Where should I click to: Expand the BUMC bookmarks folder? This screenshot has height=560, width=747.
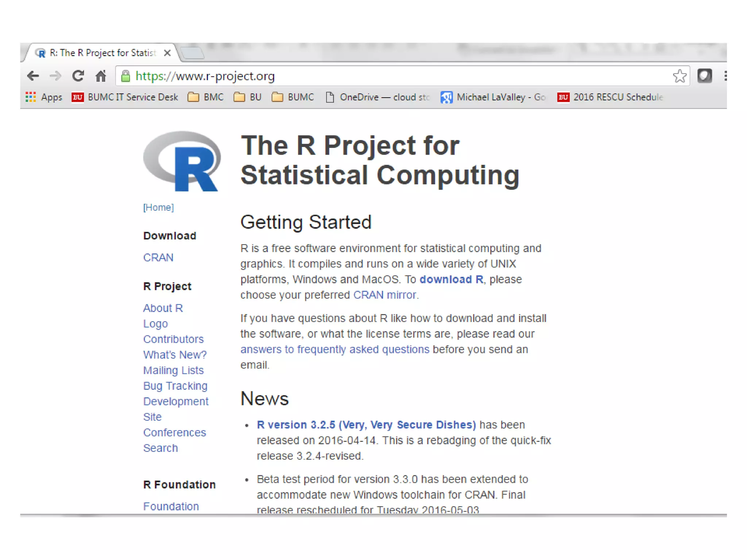click(293, 97)
